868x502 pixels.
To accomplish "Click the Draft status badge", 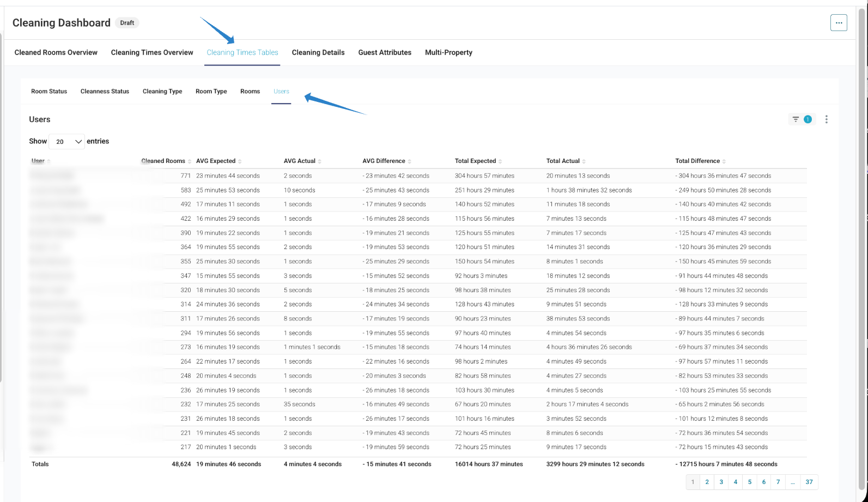I will point(127,23).
